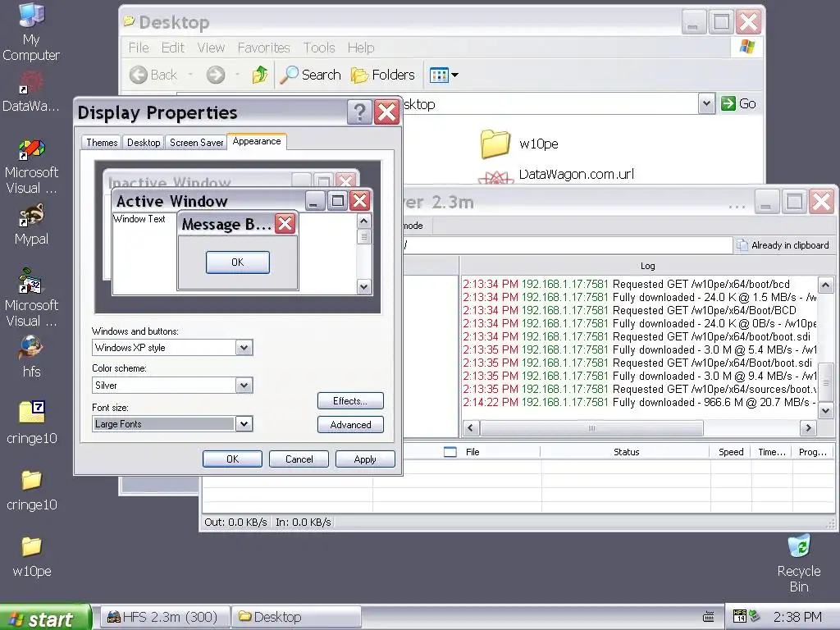Screen dimensions: 840x630
Task: Click the Forward arrow in Desktop window
Action: (x=216, y=75)
